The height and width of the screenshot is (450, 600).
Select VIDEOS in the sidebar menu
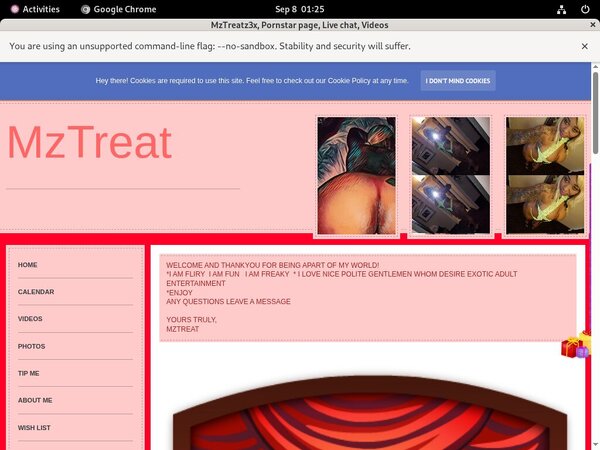(30, 319)
